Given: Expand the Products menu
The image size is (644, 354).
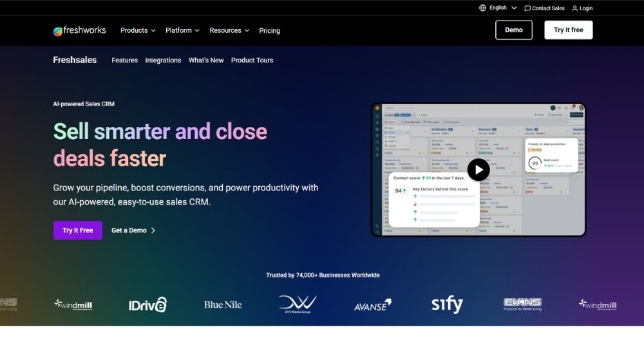Looking at the screenshot, I should (138, 30).
